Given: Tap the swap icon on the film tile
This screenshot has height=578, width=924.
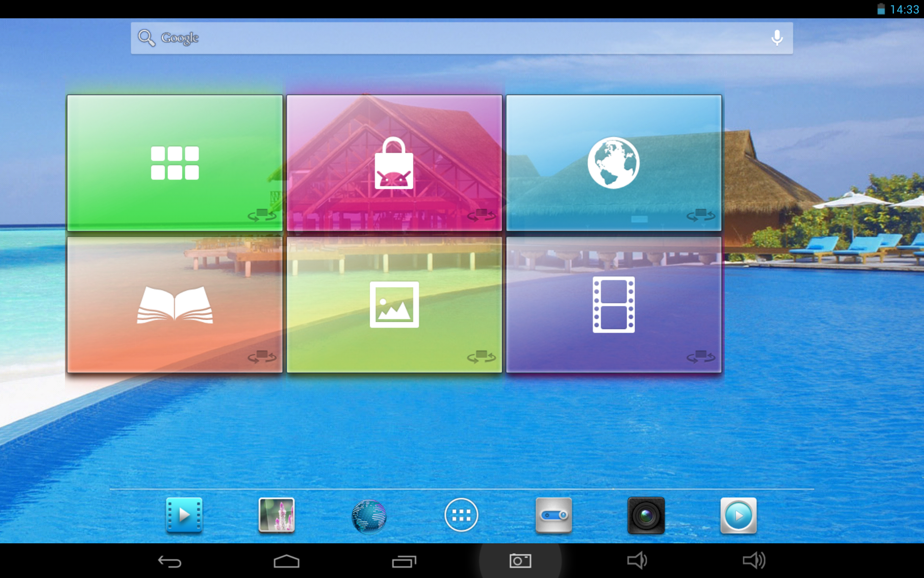Looking at the screenshot, I should click(701, 357).
